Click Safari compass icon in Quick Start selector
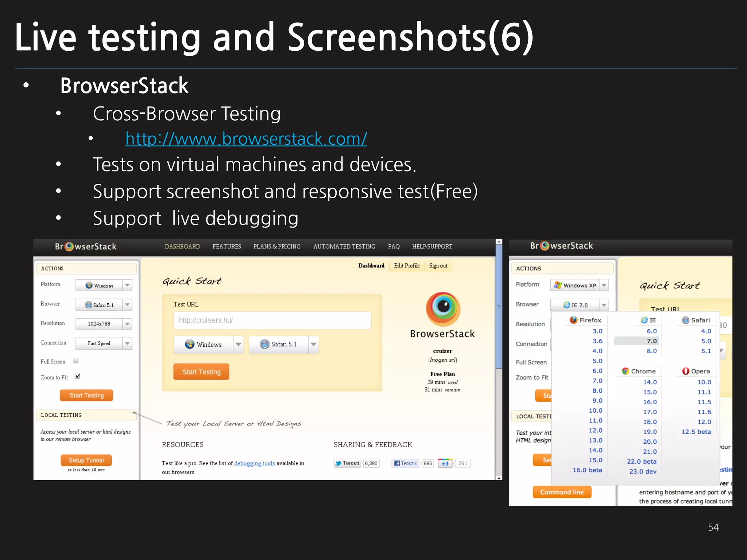The image size is (747, 560). click(264, 344)
